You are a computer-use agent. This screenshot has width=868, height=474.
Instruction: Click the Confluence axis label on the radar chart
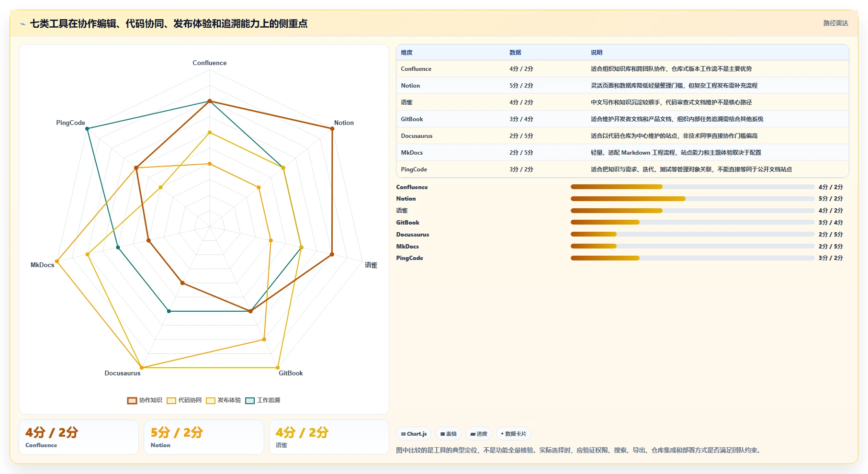click(x=210, y=63)
